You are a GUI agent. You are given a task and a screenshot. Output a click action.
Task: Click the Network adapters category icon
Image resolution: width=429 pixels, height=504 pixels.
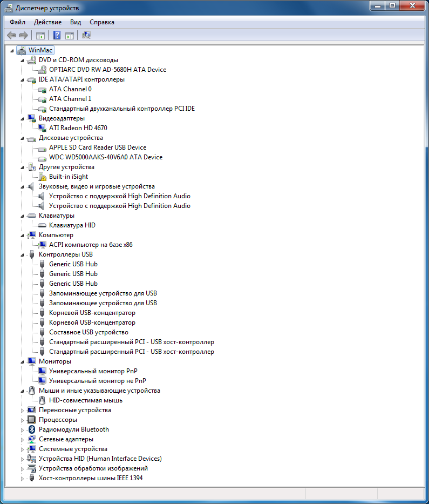(31, 439)
